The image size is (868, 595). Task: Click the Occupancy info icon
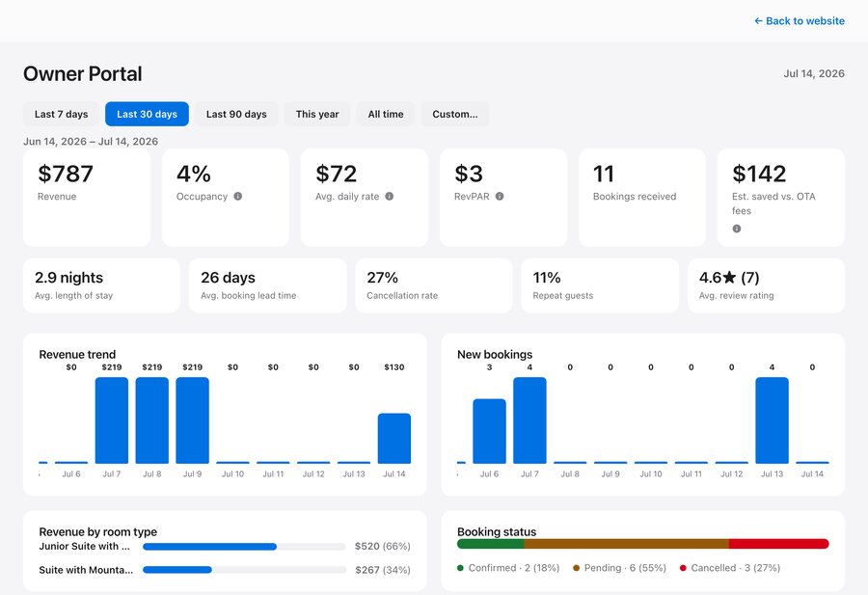point(238,196)
